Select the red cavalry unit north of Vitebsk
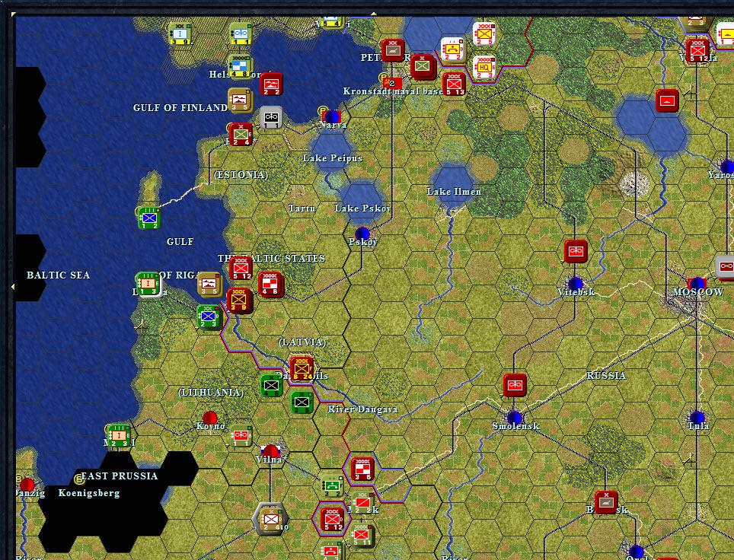The height and width of the screenshot is (560, 734). click(x=576, y=251)
